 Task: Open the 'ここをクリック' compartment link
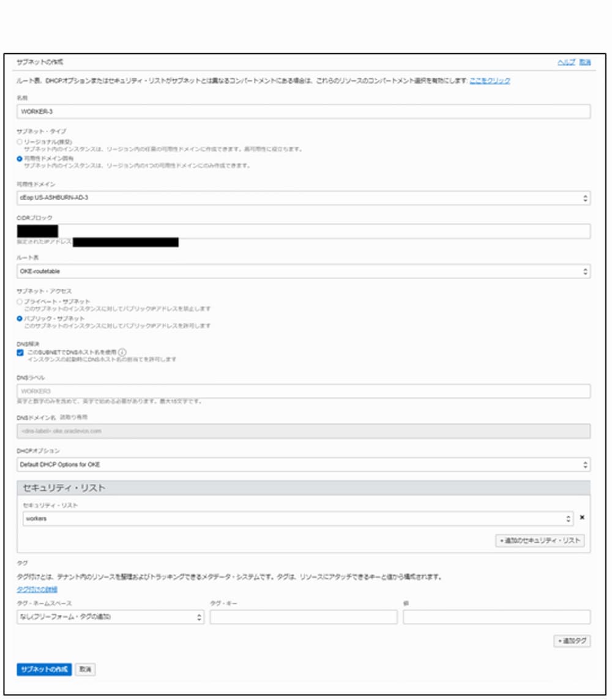click(x=490, y=81)
